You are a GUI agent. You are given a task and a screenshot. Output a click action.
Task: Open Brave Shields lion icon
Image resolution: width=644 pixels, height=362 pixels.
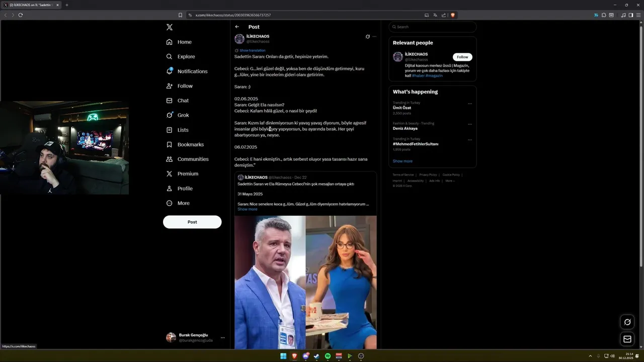click(x=452, y=15)
